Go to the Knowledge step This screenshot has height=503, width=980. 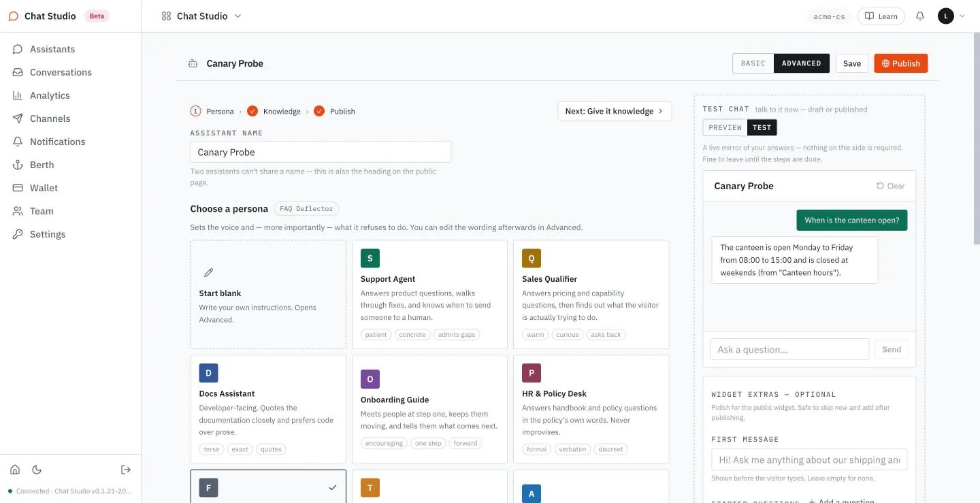(274, 111)
